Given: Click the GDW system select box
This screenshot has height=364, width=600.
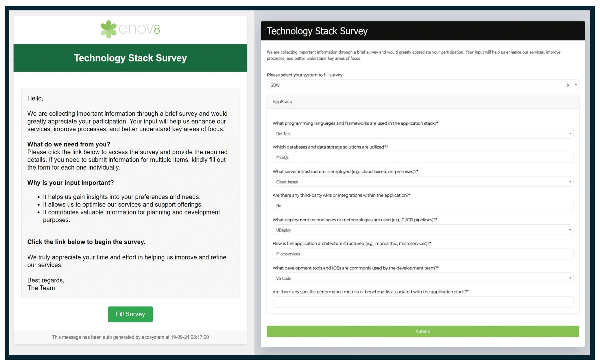Looking at the screenshot, I should click(x=405, y=85).
